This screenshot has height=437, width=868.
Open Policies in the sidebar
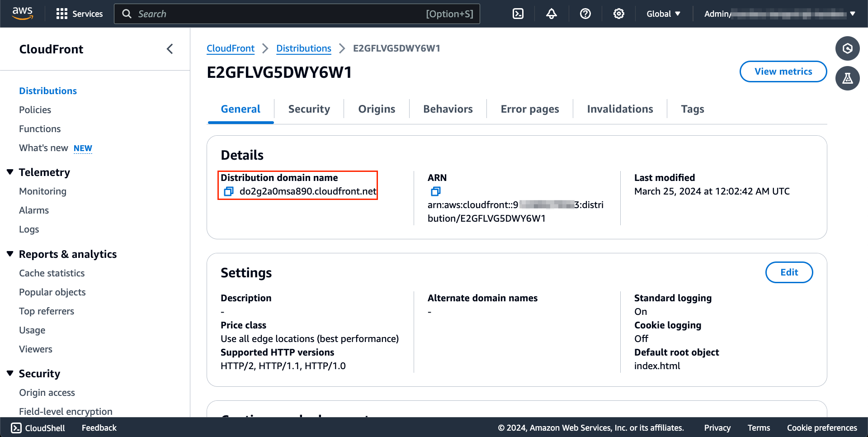[35, 110]
